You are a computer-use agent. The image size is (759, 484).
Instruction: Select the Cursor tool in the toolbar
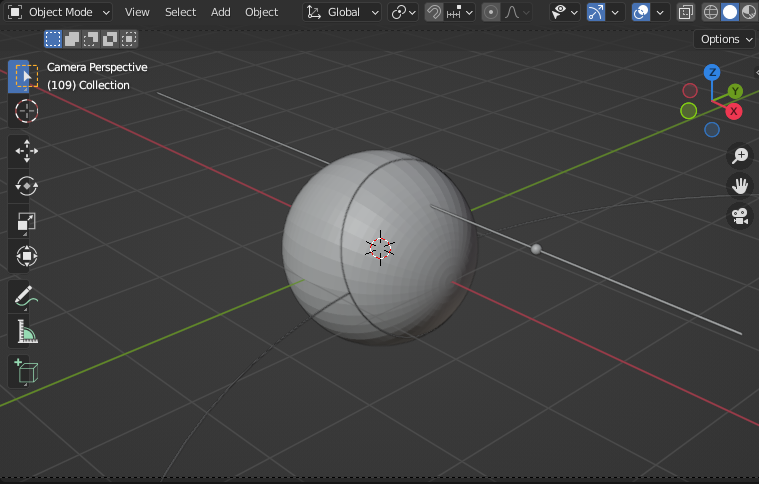[26, 111]
